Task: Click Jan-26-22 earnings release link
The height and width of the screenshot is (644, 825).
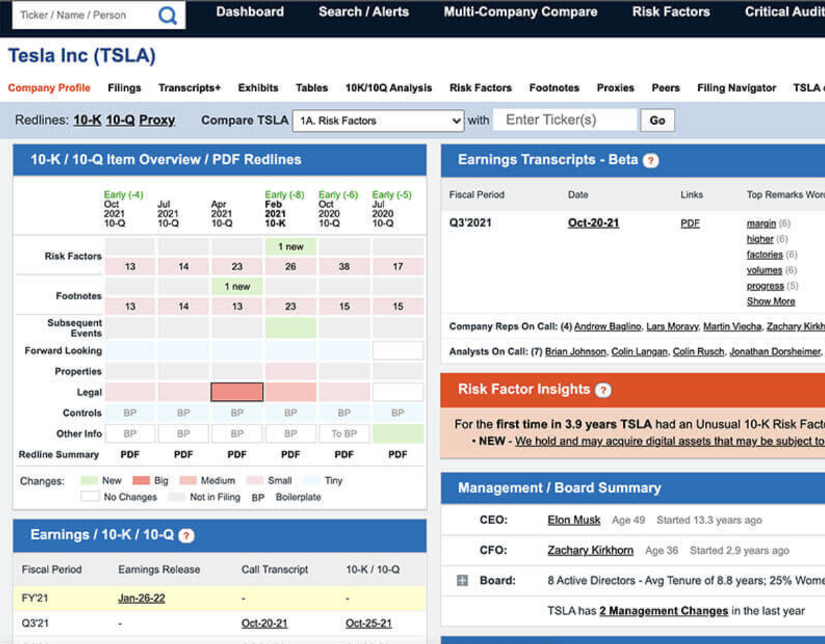Action: pos(141,598)
